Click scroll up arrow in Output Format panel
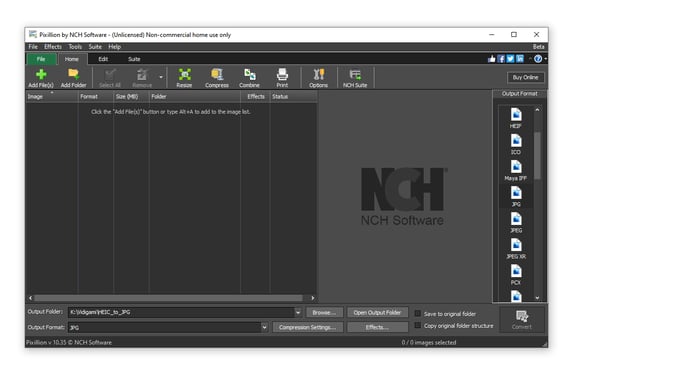 (x=538, y=110)
